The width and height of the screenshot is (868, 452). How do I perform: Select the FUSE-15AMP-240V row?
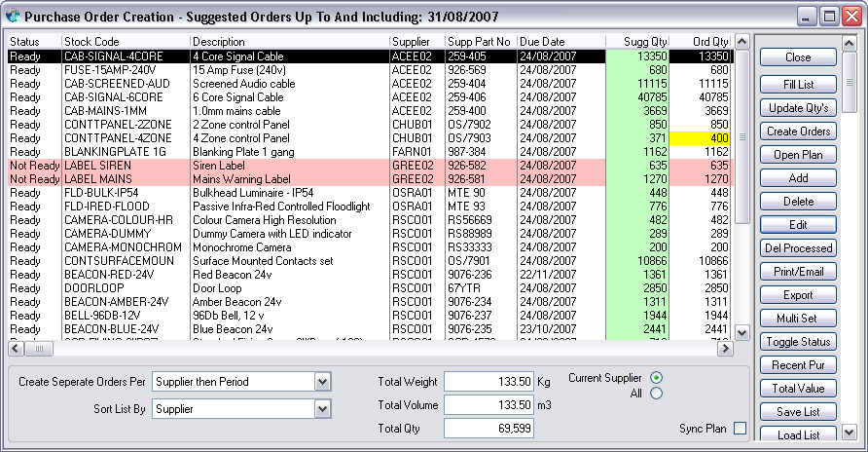click(x=370, y=70)
